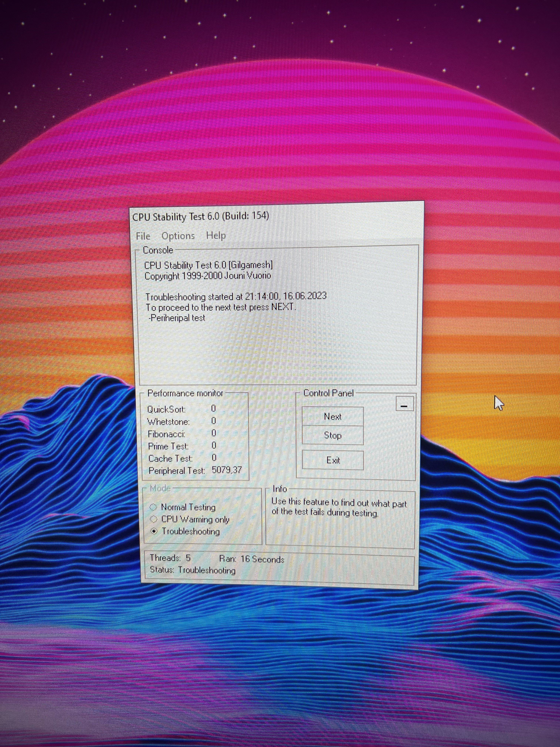Click the Prime Test label
The image size is (560, 747).
(x=168, y=446)
